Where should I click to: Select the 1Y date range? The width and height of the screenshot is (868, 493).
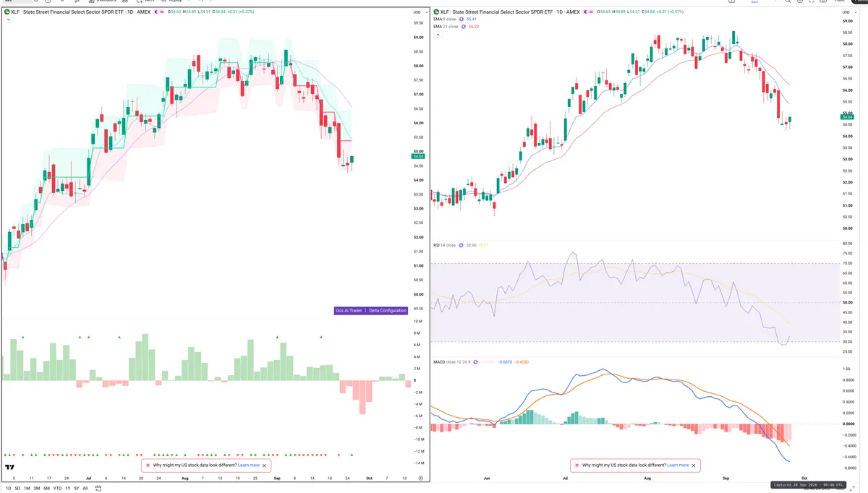[67, 489]
